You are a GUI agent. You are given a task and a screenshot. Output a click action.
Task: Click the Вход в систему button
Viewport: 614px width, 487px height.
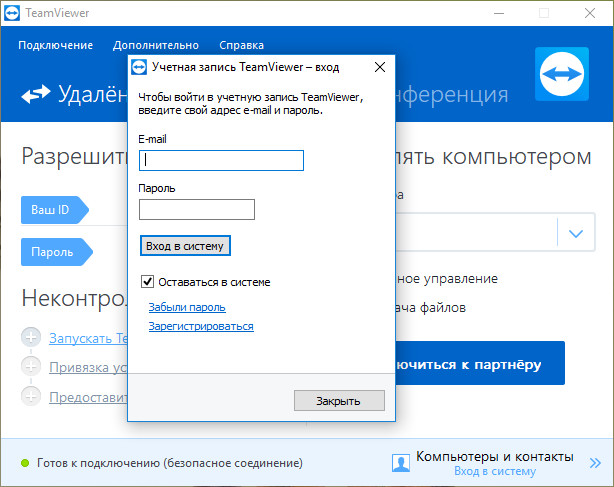coord(185,246)
